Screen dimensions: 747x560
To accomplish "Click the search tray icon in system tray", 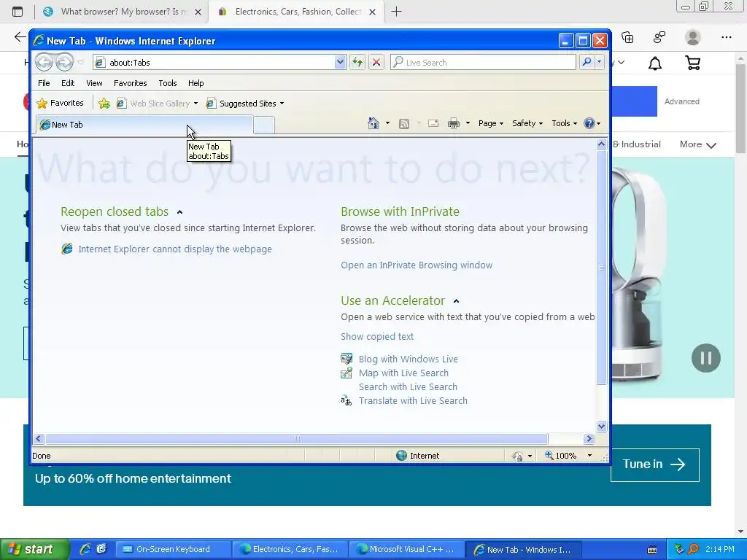I will (693, 550).
